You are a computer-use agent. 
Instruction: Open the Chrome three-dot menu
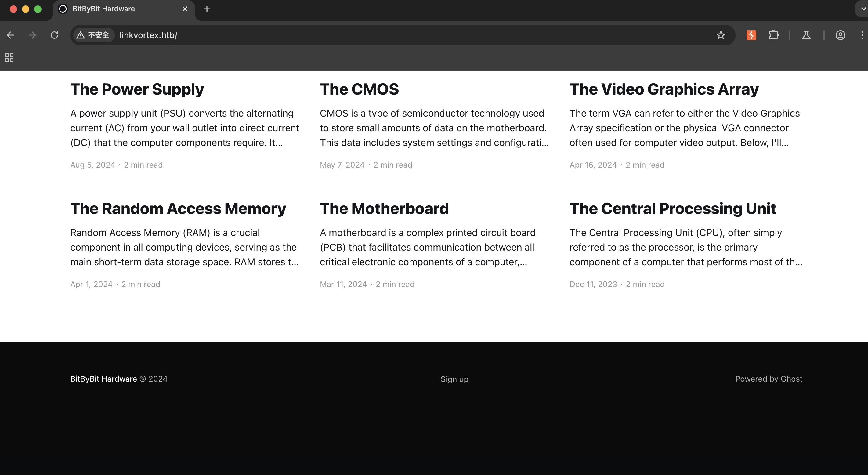[x=862, y=35]
